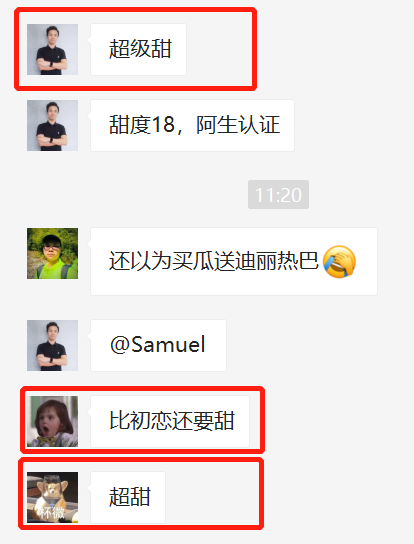The image size is (414, 544).
Task: Click the @Samuel mention
Action: click(158, 345)
